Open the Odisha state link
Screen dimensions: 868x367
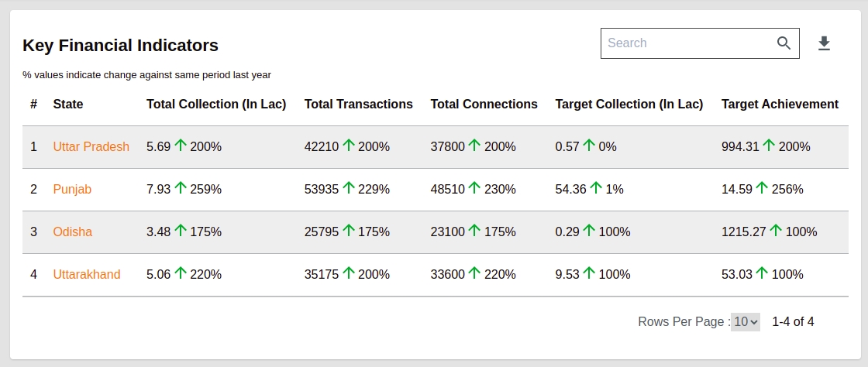[x=72, y=232]
